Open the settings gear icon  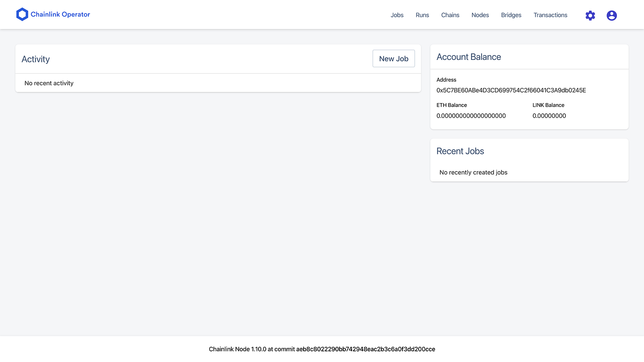[590, 15]
